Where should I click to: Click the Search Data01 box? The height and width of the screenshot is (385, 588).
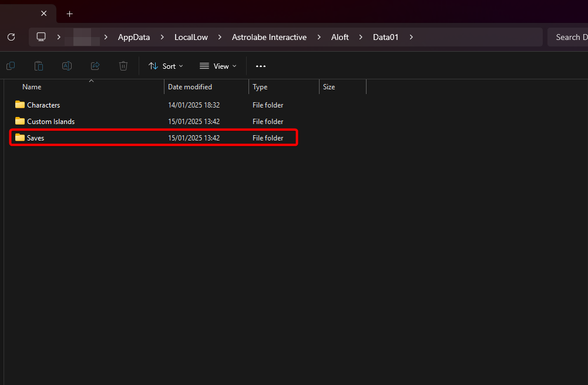coord(573,36)
